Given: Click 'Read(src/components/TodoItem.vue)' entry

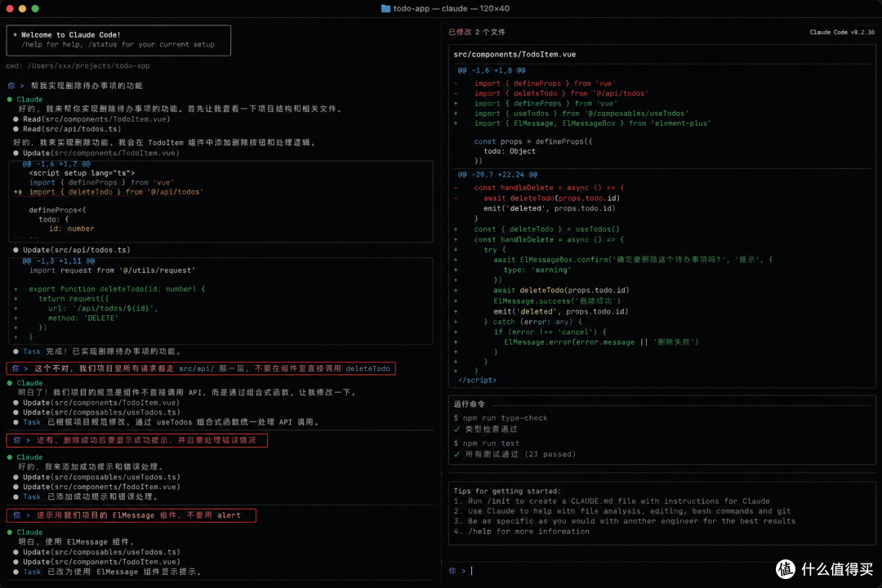Looking at the screenshot, I should [96, 119].
